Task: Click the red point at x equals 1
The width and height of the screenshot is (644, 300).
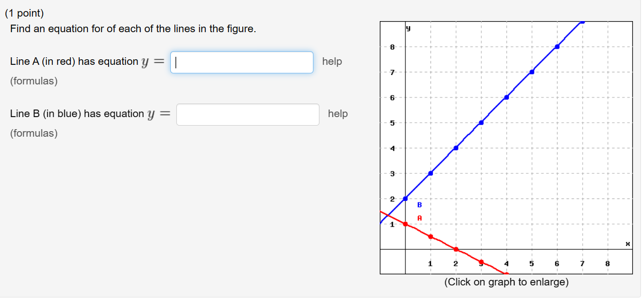Action: click(x=431, y=237)
